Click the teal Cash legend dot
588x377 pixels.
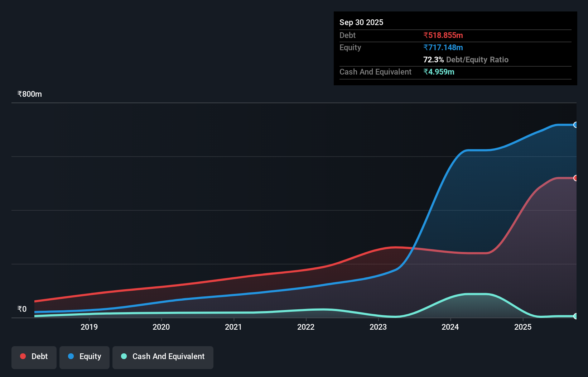tap(124, 356)
